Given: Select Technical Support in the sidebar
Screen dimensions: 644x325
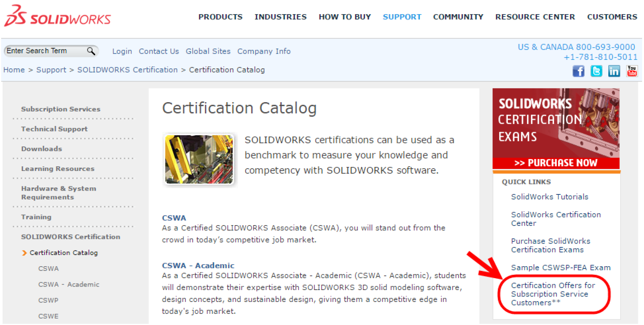Looking at the screenshot, I should pyautogui.click(x=54, y=129).
